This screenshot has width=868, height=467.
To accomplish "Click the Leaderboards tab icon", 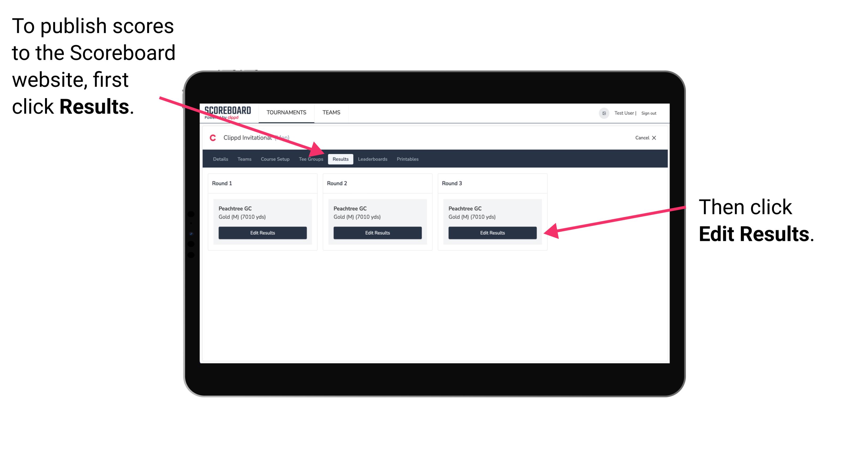I will pos(372,159).
